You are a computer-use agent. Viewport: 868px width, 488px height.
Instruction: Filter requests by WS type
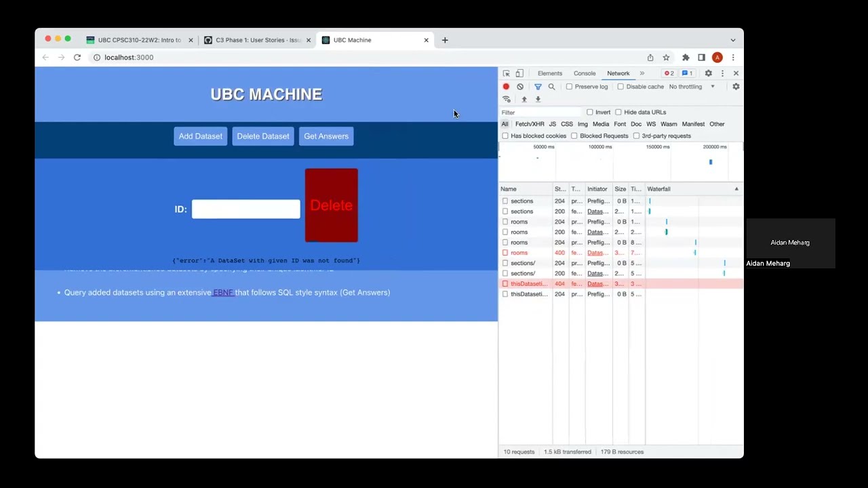651,124
